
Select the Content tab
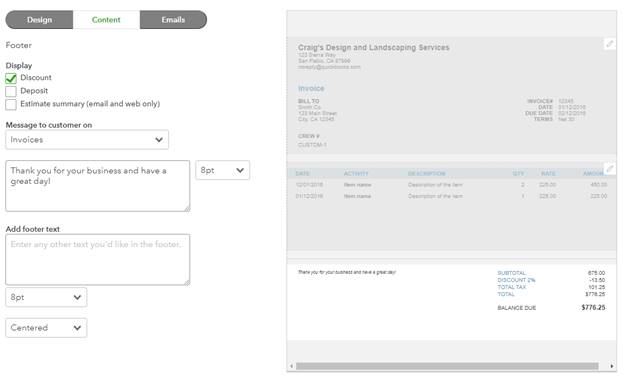click(106, 19)
